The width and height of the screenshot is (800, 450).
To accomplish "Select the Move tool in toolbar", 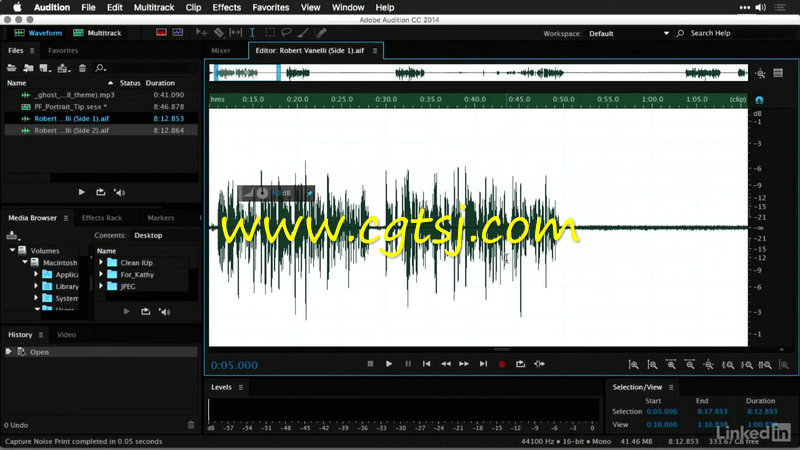I will click(x=201, y=33).
